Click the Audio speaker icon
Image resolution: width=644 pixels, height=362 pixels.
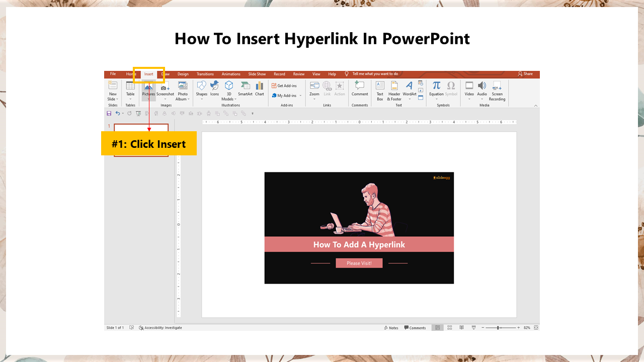tap(482, 85)
